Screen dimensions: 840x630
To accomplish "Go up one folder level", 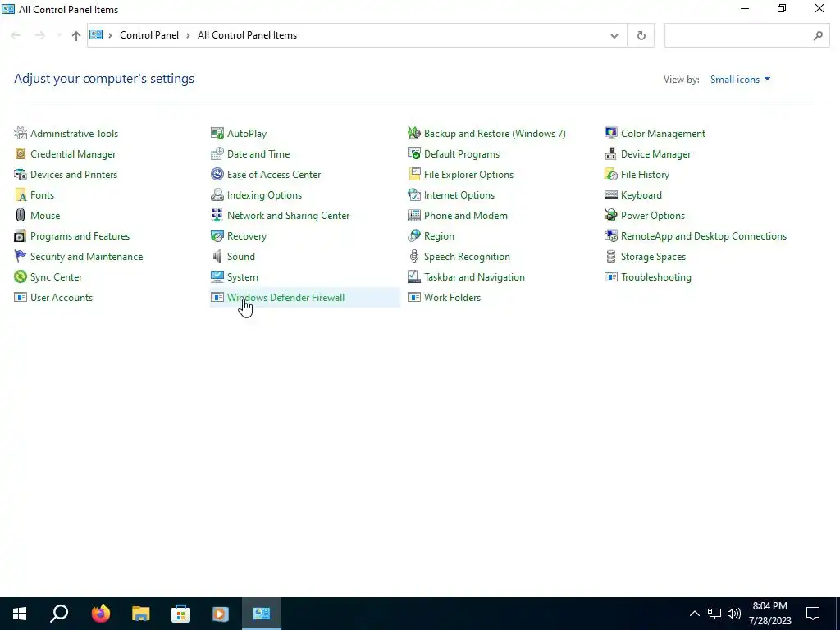I will 76,36.
